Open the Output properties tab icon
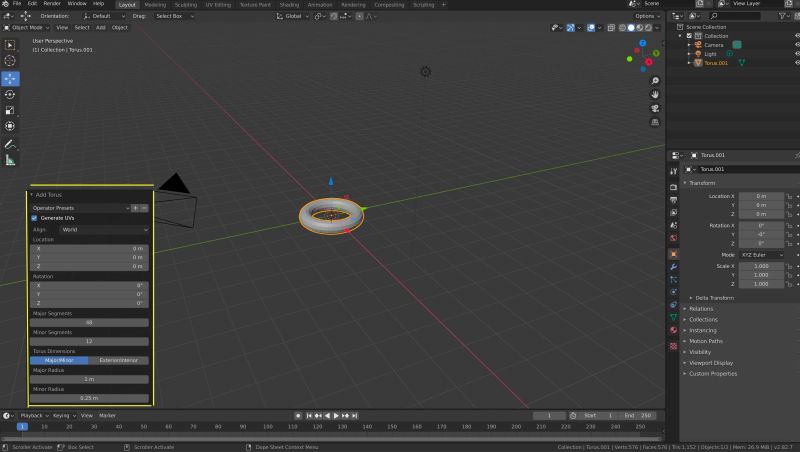Image resolution: width=800 pixels, height=452 pixels. [x=673, y=199]
